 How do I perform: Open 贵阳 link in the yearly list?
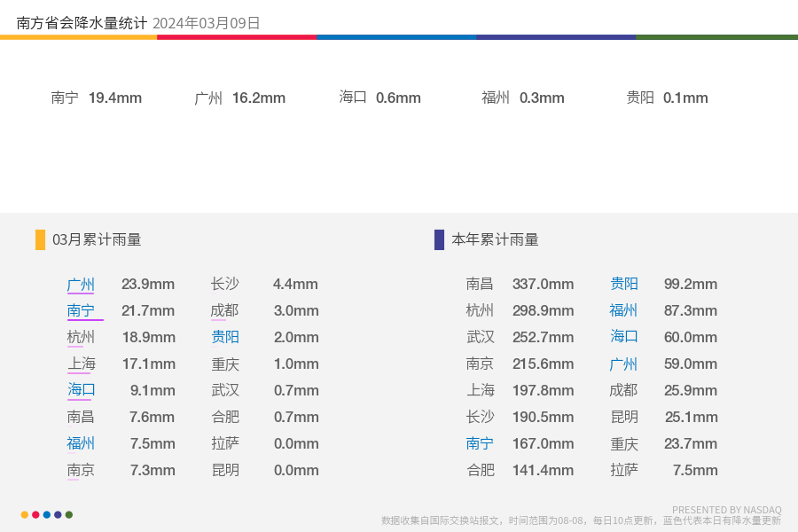[624, 284]
